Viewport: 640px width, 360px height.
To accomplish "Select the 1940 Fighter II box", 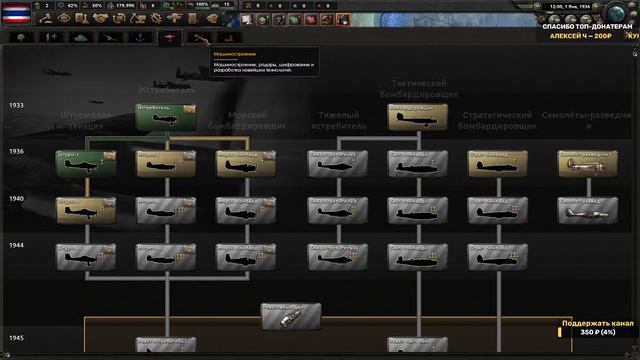I will (166, 211).
